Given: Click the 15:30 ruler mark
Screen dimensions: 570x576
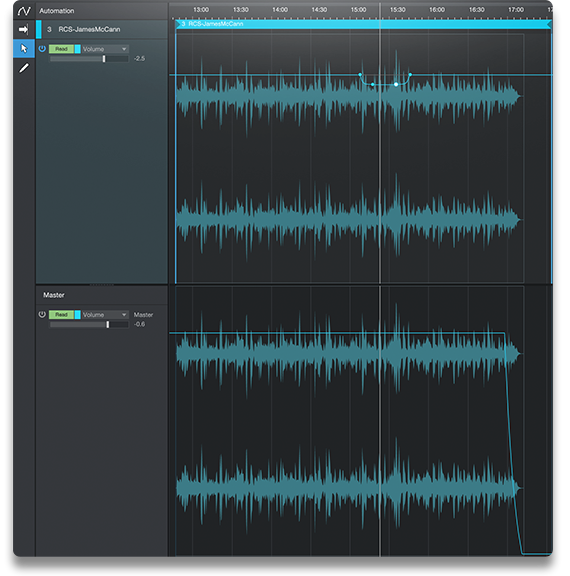Looking at the screenshot, I should click(398, 10).
